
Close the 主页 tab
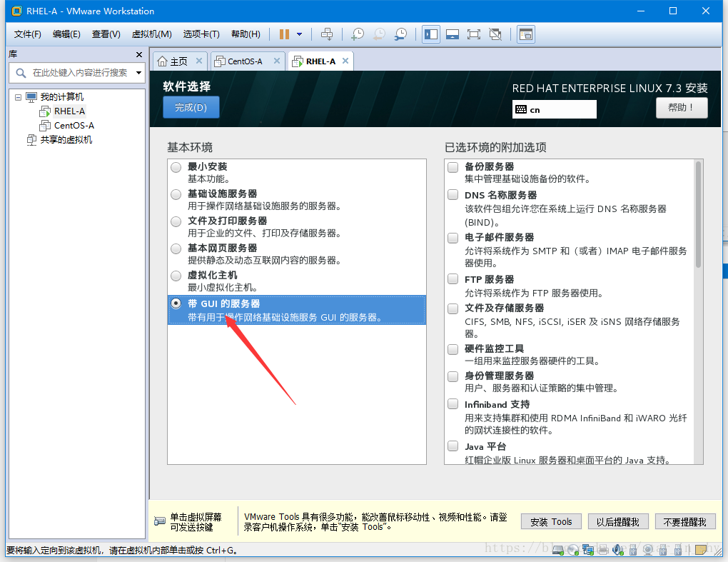point(198,61)
